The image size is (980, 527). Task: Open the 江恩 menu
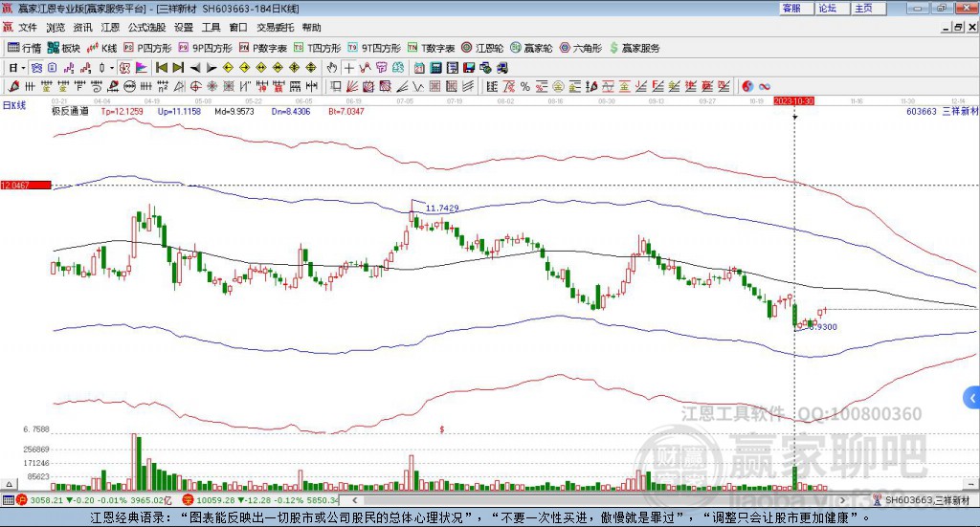tap(110, 28)
